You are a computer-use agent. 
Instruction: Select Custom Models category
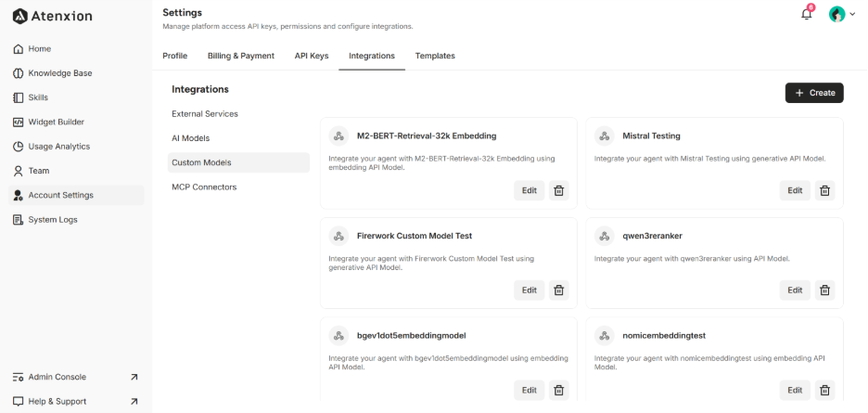coord(238,162)
